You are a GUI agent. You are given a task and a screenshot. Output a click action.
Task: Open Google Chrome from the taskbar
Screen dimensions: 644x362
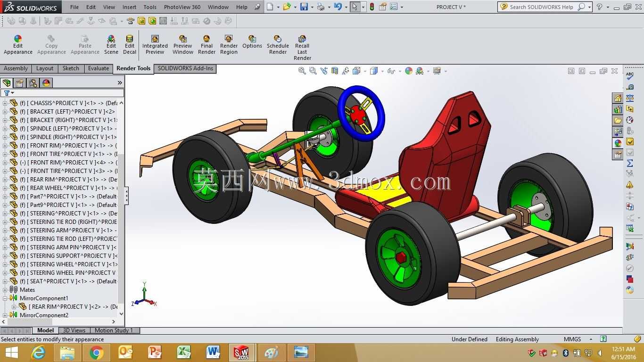96,353
